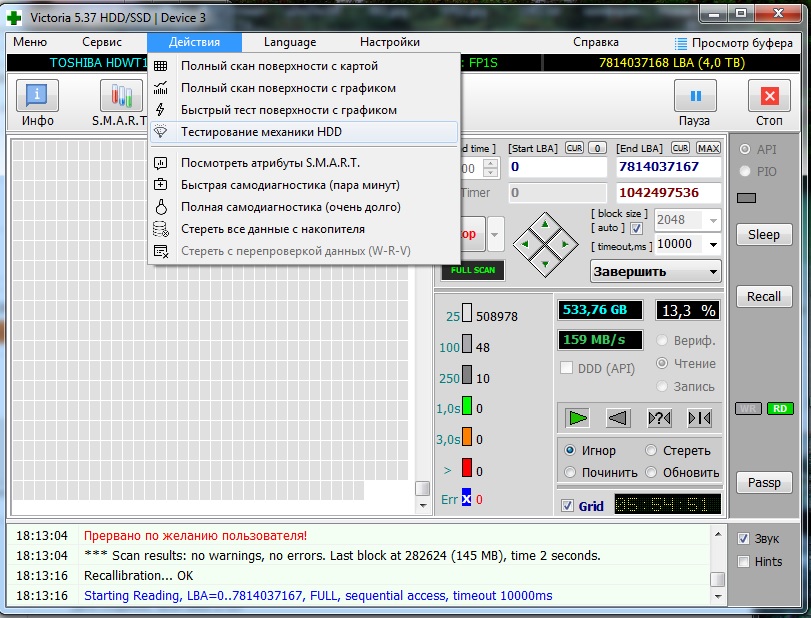Select the Чтение read mode radio button
This screenshot has width=811, height=618.
662,363
